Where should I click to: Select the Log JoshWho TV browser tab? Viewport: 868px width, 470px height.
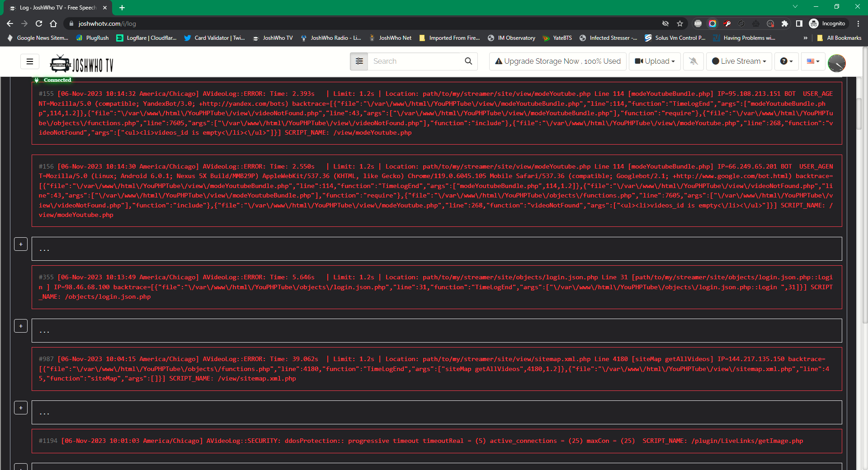pos(54,8)
